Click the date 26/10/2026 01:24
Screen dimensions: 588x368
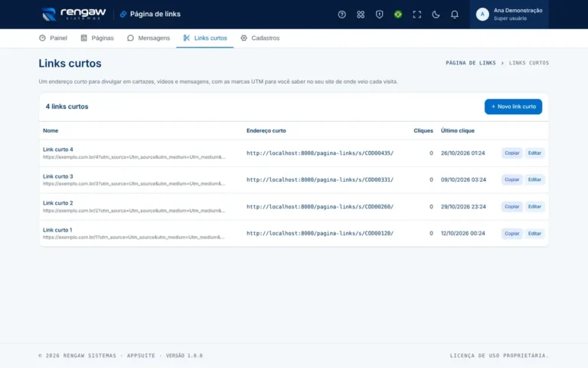(462, 153)
